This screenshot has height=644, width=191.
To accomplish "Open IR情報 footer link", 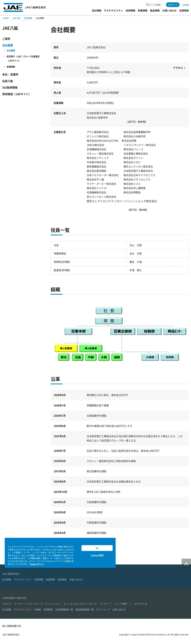I will 37,610.
